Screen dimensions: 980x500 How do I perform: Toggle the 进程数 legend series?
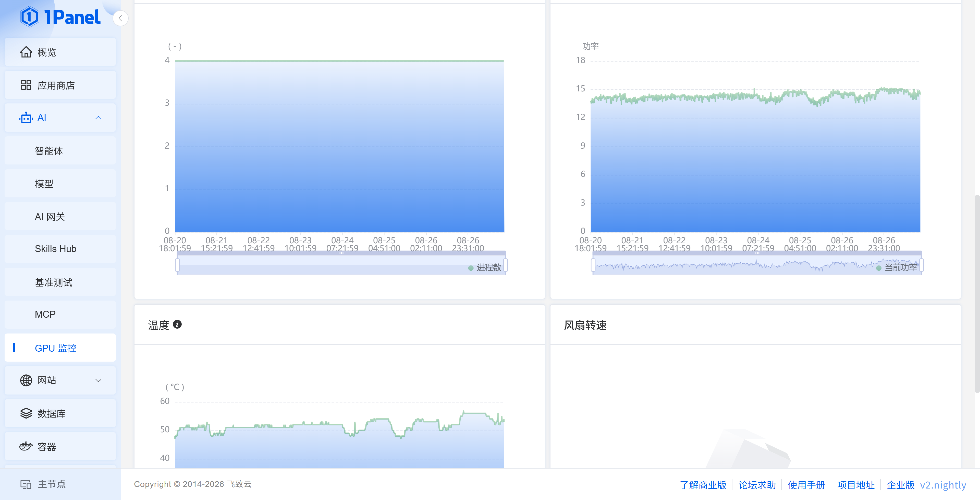(x=485, y=268)
